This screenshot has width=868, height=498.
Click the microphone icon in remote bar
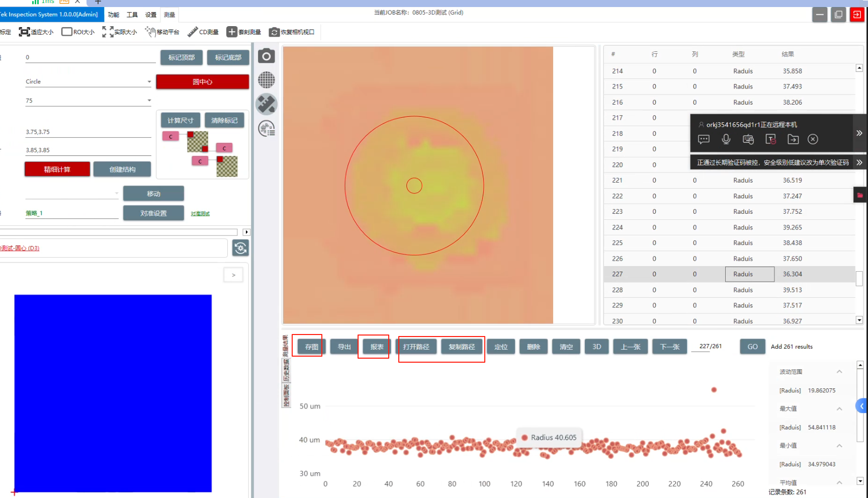pyautogui.click(x=726, y=139)
